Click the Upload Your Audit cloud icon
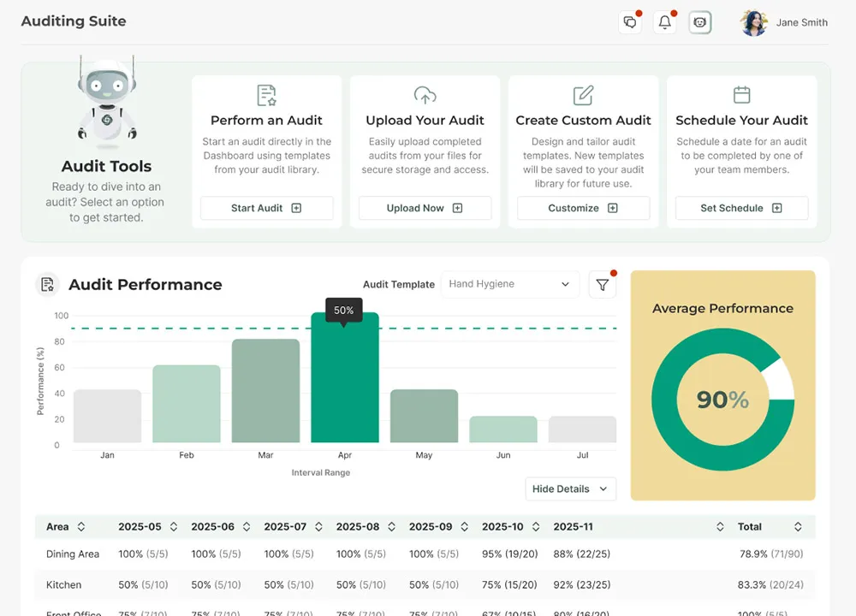The height and width of the screenshot is (616, 856). 425,96
